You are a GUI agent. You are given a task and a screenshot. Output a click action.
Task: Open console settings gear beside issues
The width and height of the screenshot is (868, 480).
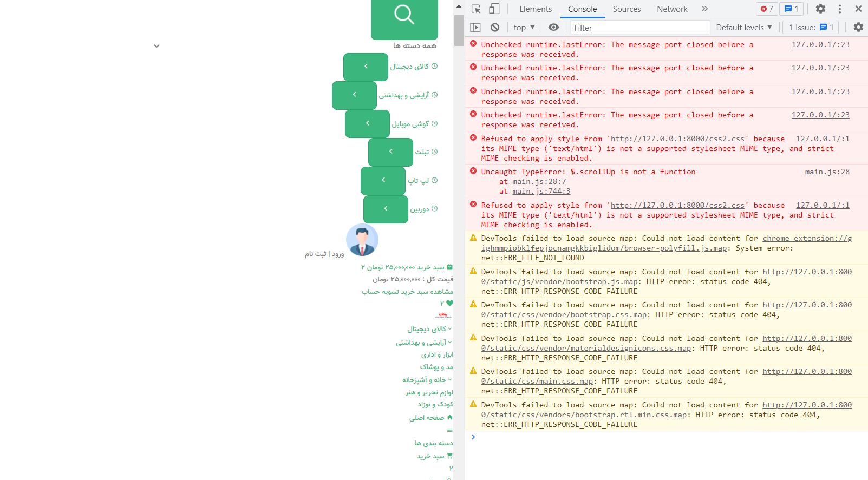858,28
